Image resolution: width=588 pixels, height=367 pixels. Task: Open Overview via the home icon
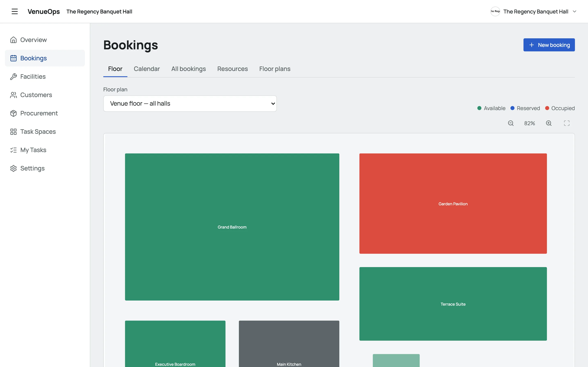[13, 40]
